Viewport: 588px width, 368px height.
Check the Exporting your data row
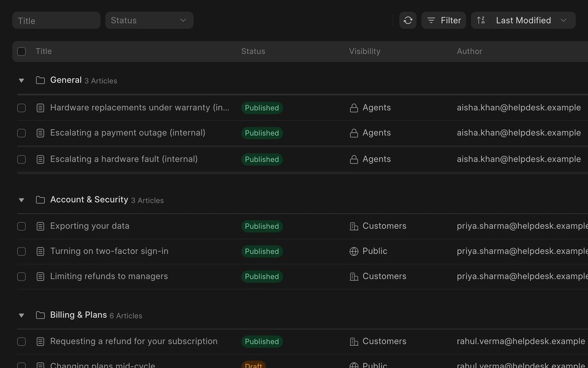[x=21, y=226]
